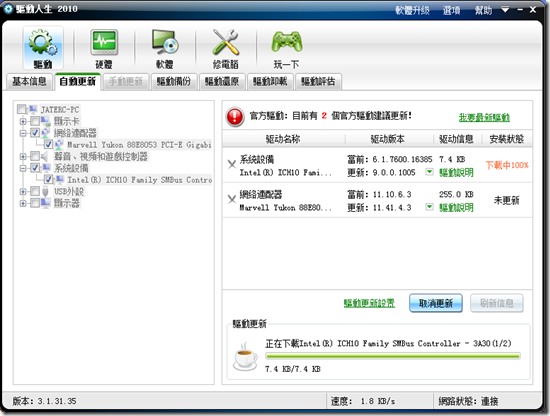The height and width of the screenshot is (416, 550).
Task: Open version dropdown for update 9.0.0.1005
Action: coord(429,172)
